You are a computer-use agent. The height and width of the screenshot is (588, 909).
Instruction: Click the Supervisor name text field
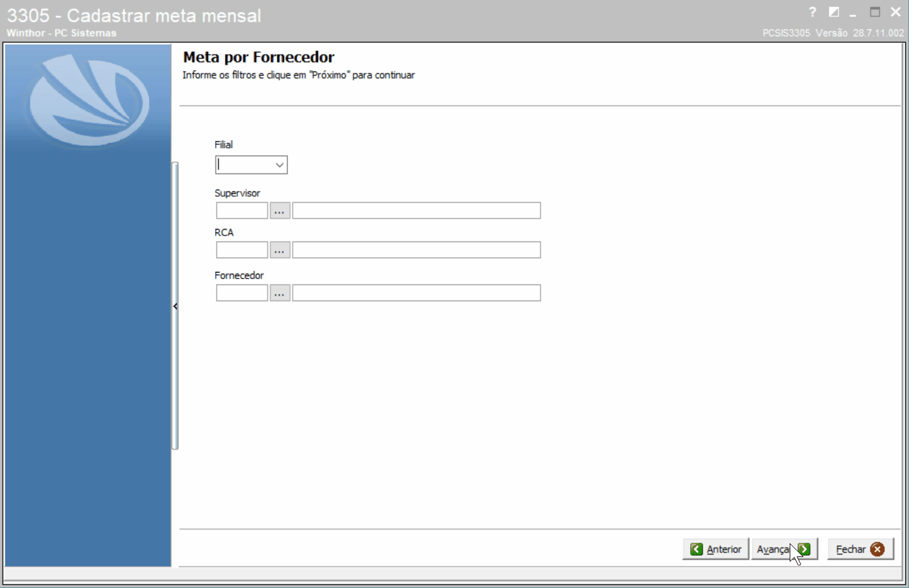click(x=416, y=211)
